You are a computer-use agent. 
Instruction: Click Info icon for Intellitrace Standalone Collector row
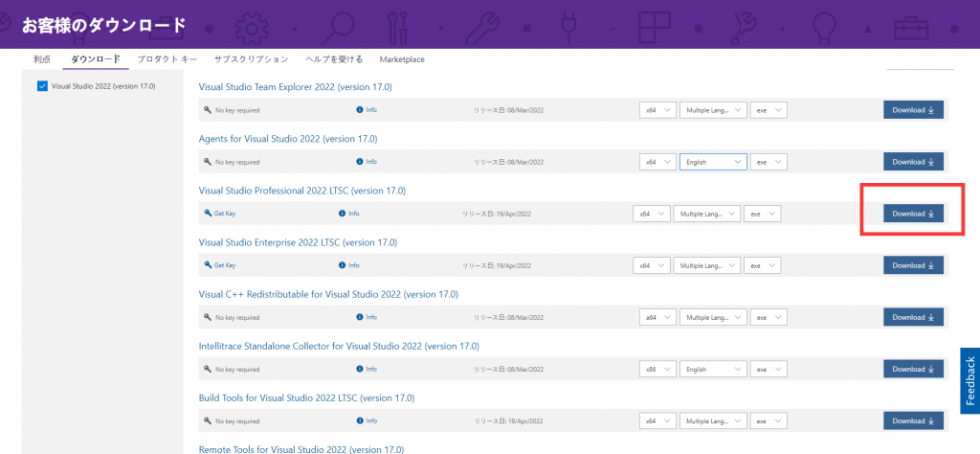tap(360, 369)
